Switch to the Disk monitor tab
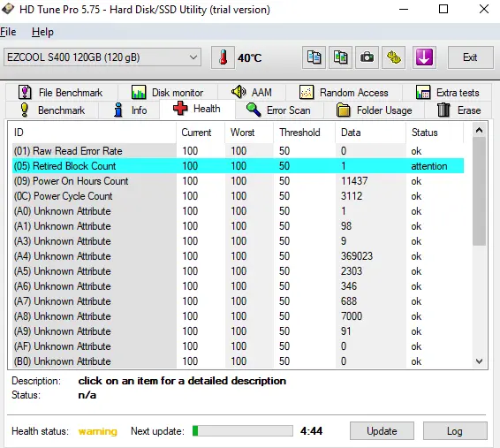 pyautogui.click(x=168, y=93)
